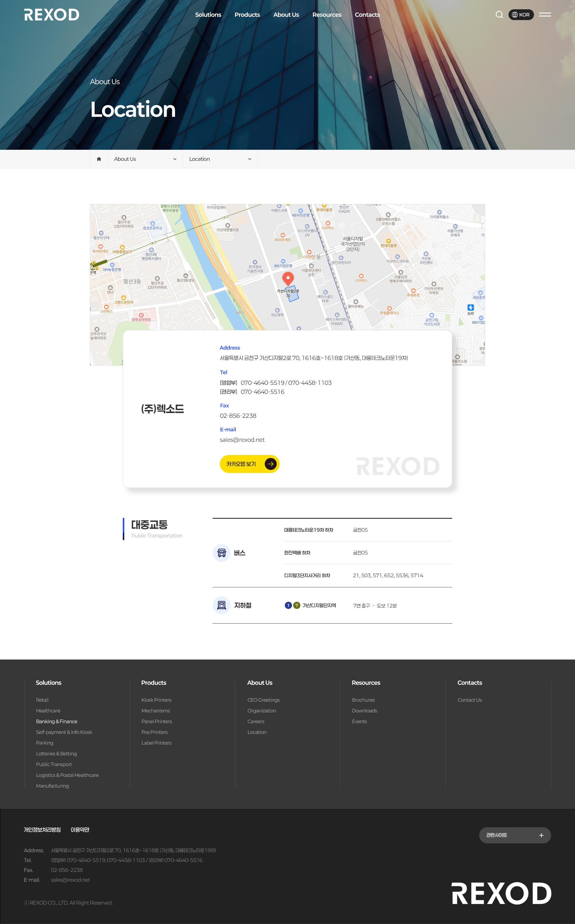Click the 서울디지털 국가산업단지 label on map

click(x=352, y=244)
